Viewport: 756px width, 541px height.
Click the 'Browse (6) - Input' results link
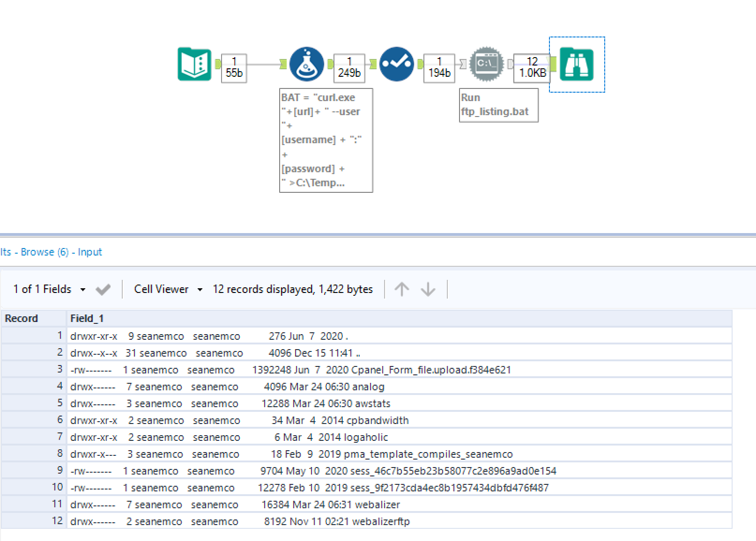click(52, 252)
